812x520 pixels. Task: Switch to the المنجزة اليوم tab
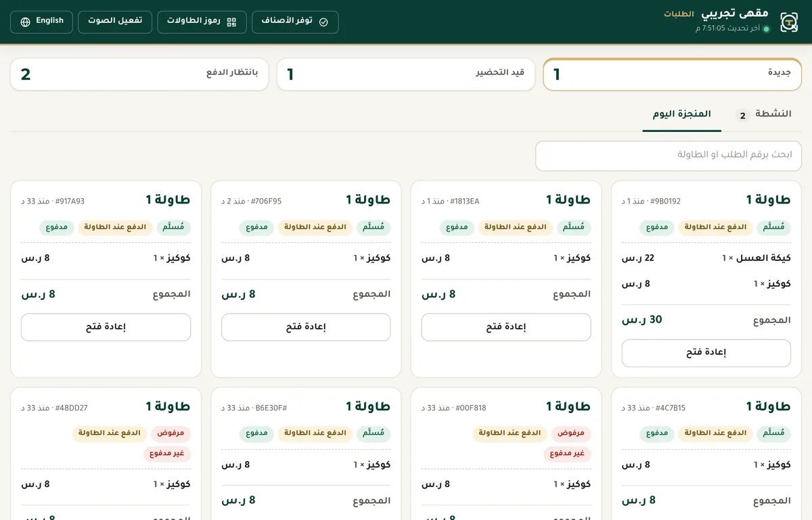tap(681, 115)
